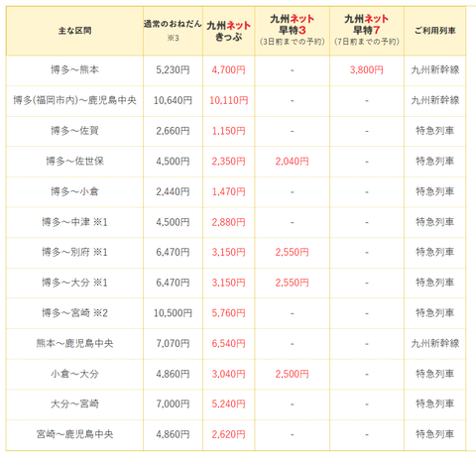
Task: Click the 2,440円 regular price
Action: [x=173, y=191]
